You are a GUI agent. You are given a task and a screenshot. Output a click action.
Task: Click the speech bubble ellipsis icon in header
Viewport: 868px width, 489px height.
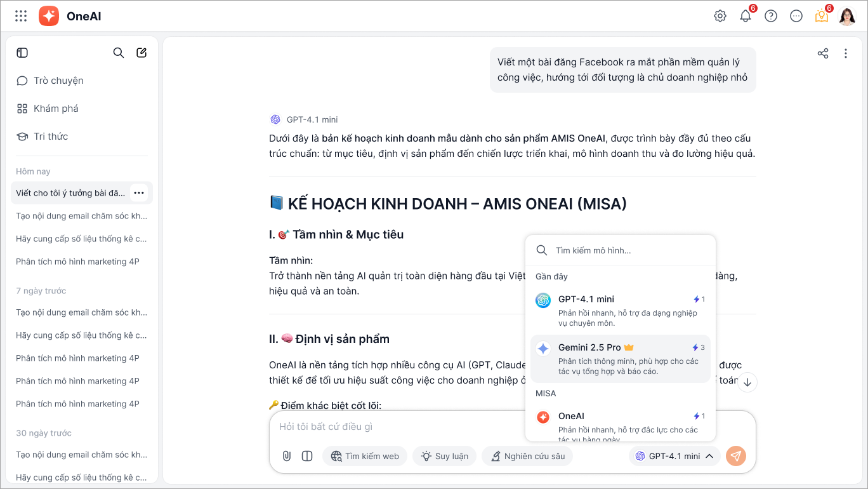pyautogui.click(x=796, y=17)
